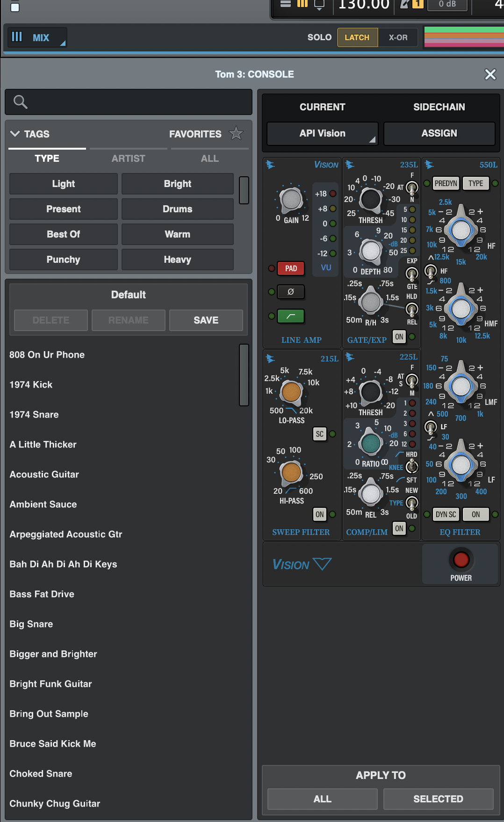This screenshot has height=822, width=504.
Task: Toggle the green high-pass filter icon button
Action: click(x=291, y=317)
